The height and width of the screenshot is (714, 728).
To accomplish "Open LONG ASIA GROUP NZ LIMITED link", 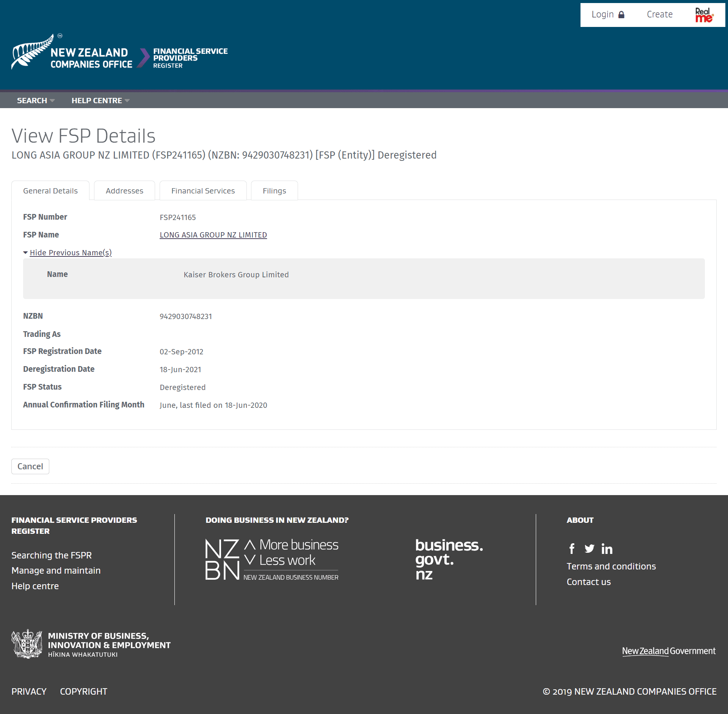I will click(213, 235).
